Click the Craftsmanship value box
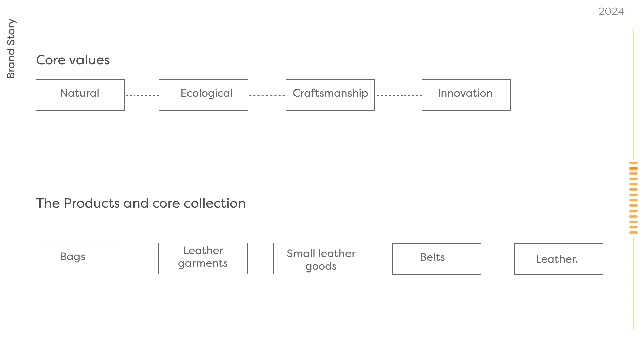 pyautogui.click(x=330, y=95)
